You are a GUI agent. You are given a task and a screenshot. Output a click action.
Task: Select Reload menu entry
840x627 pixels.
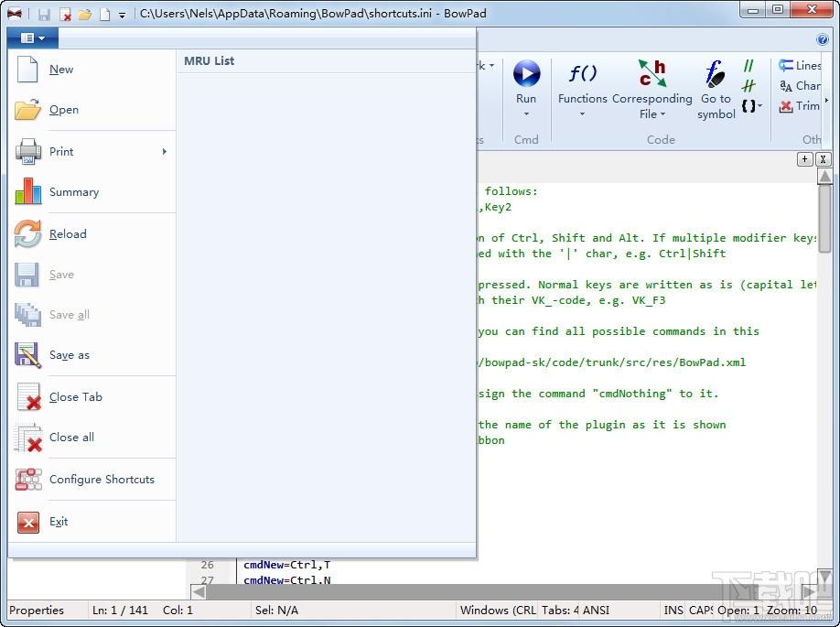click(x=92, y=234)
